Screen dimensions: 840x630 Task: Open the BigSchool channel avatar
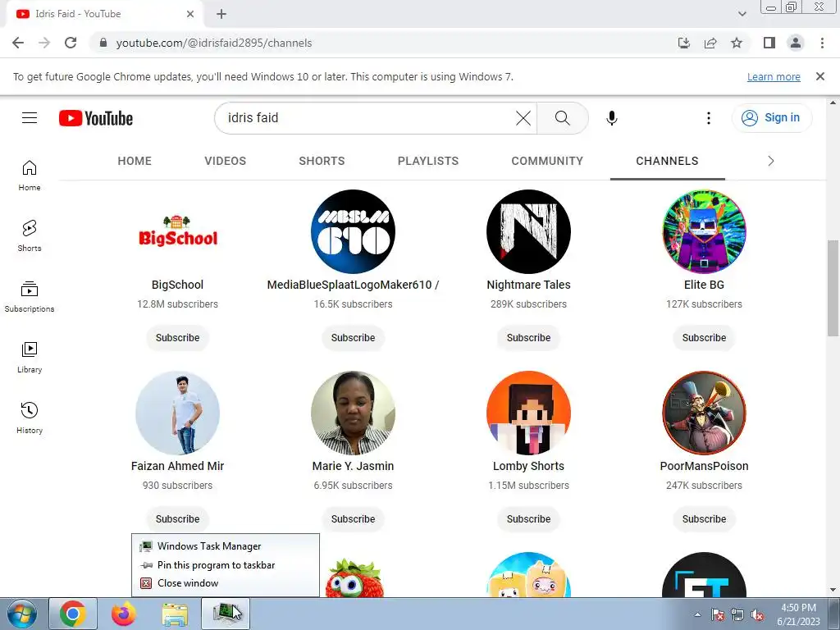pyautogui.click(x=177, y=231)
